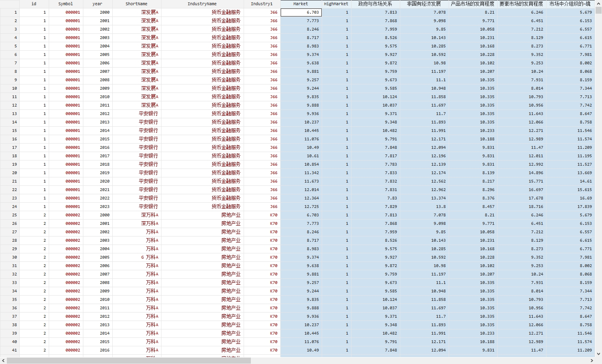Click the vertical scrollbar down arrow
602x364 pixels.
[x=598, y=354]
